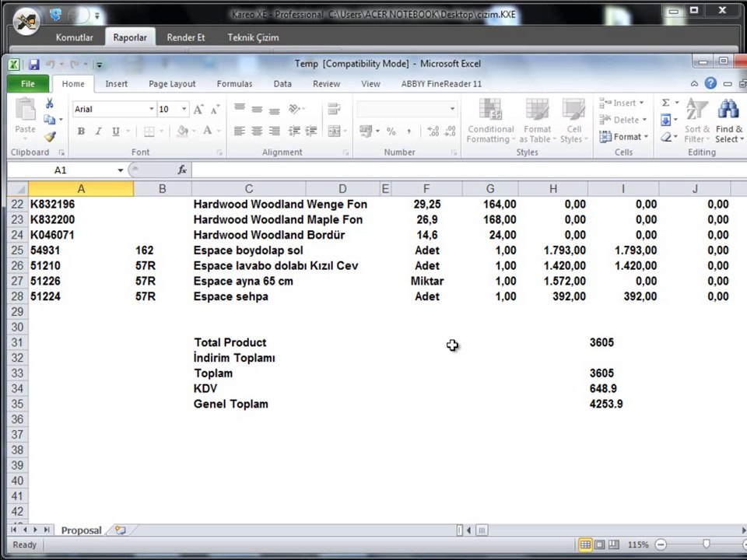Click the Merge & Center icon

(334, 131)
